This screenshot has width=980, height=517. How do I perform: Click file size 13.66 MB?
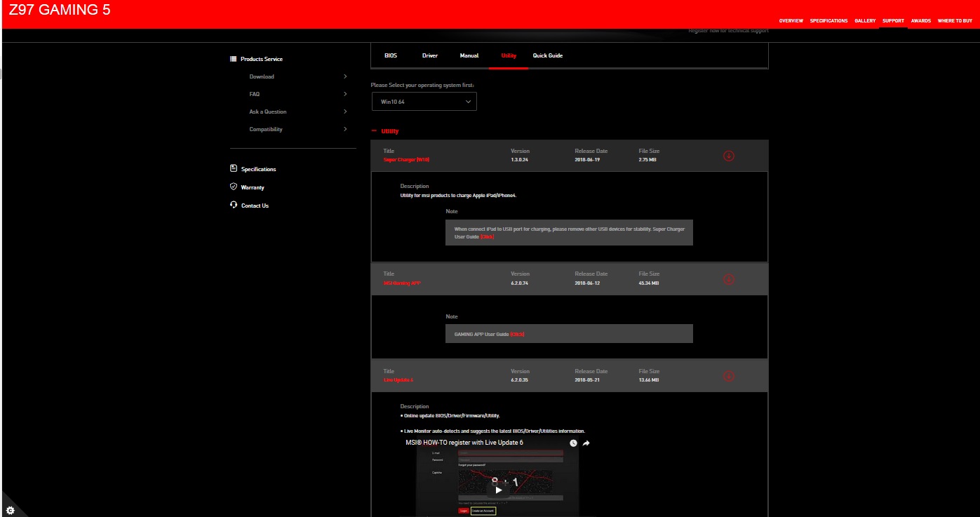pyautogui.click(x=649, y=380)
